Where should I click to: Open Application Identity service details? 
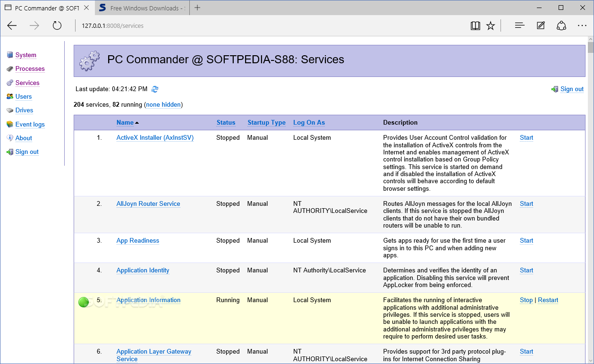143,271
